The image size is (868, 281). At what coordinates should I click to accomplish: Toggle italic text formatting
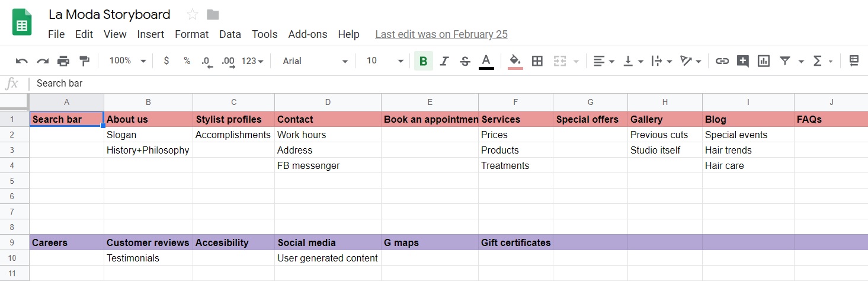pyautogui.click(x=444, y=61)
